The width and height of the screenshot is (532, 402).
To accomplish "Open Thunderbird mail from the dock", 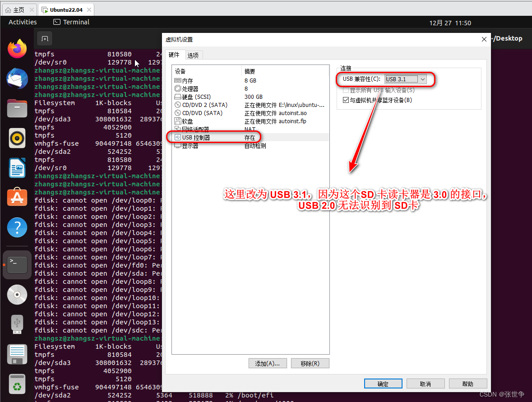I will (x=17, y=79).
